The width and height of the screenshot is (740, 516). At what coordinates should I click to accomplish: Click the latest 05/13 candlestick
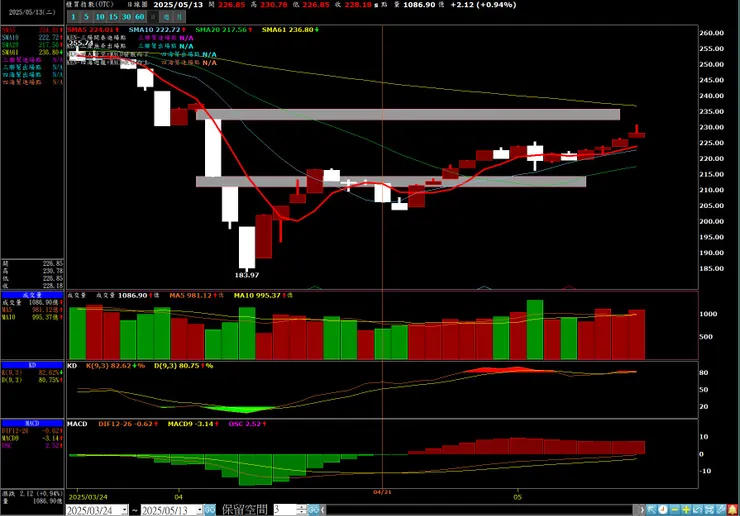[x=637, y=133]
